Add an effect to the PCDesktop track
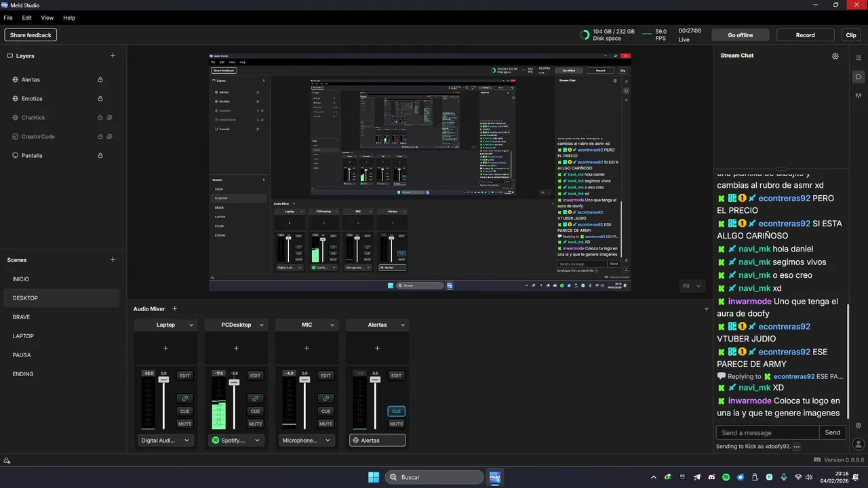The height and width of the screenshot is (488, 868). (236, 348)
